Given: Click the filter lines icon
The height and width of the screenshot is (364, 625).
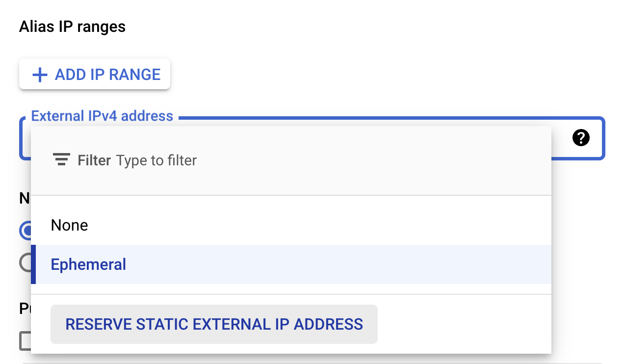Looking at the screenshot, I should pos(61,160).
